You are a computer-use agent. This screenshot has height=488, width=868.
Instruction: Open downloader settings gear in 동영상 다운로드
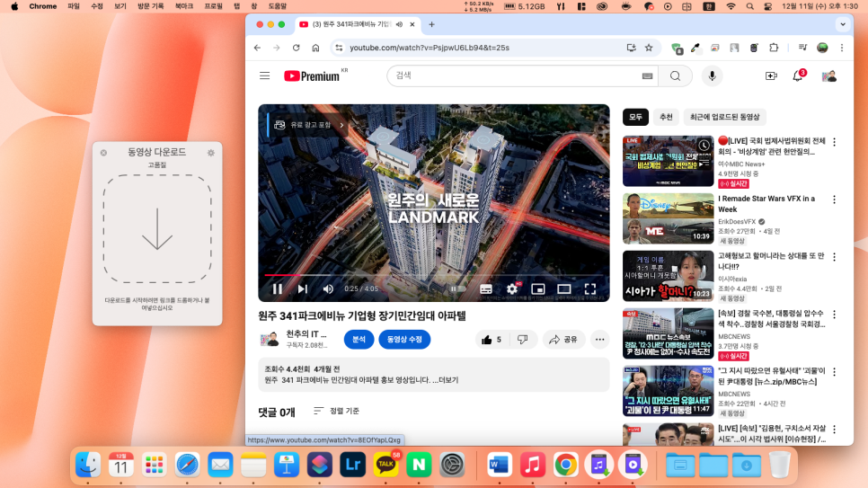tap(211, 152)
